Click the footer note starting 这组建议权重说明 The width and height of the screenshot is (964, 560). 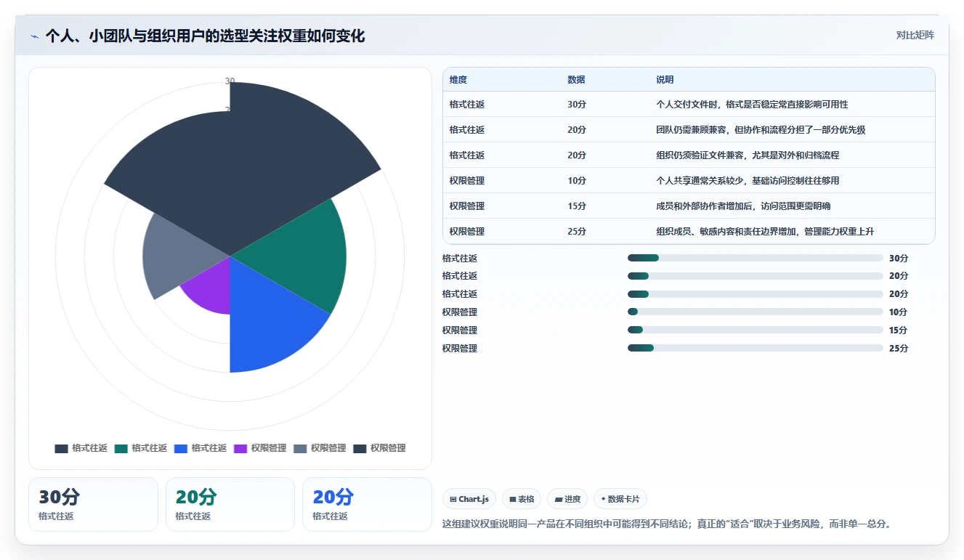[666, 523]
